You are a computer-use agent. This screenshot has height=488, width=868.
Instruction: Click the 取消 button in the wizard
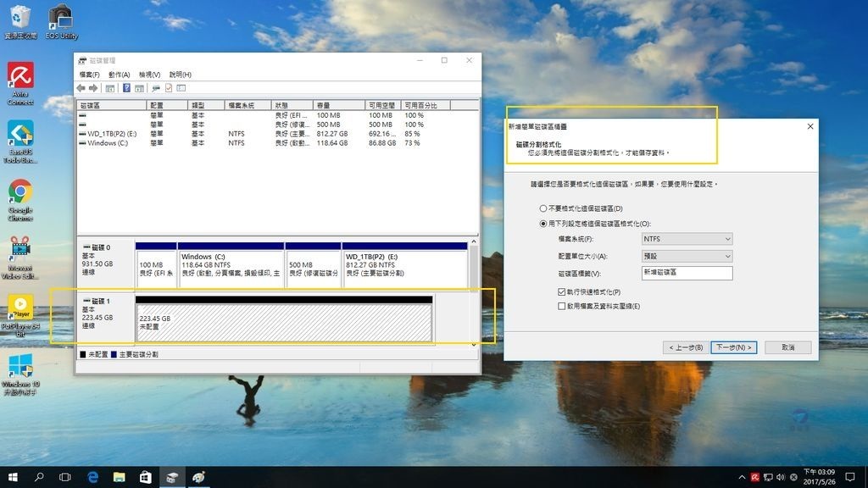(787, 347)
